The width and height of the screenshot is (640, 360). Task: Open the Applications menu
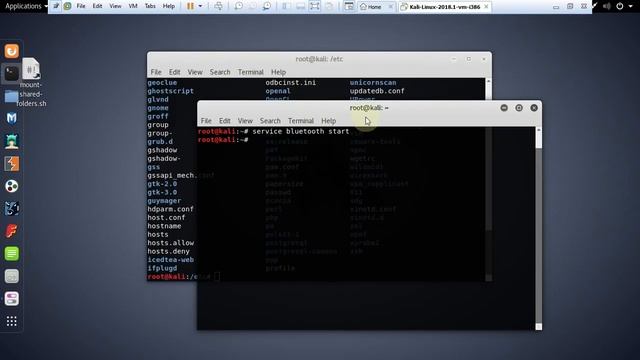[x=26, y=6]
